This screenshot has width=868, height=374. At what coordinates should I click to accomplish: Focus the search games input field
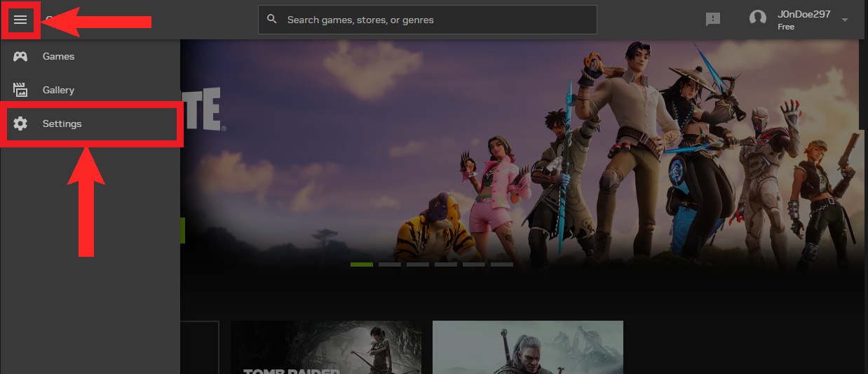[x=428, y=20]
